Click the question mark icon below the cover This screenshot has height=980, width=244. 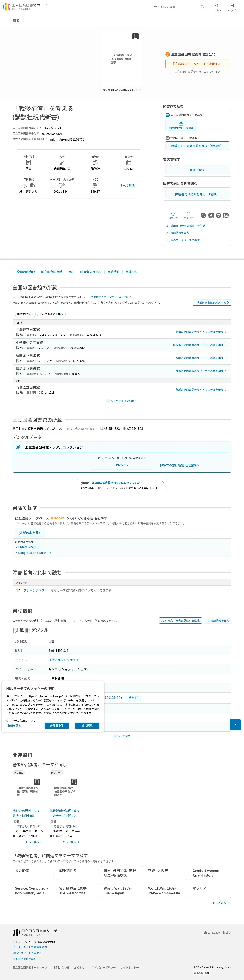tap(122, 93)
